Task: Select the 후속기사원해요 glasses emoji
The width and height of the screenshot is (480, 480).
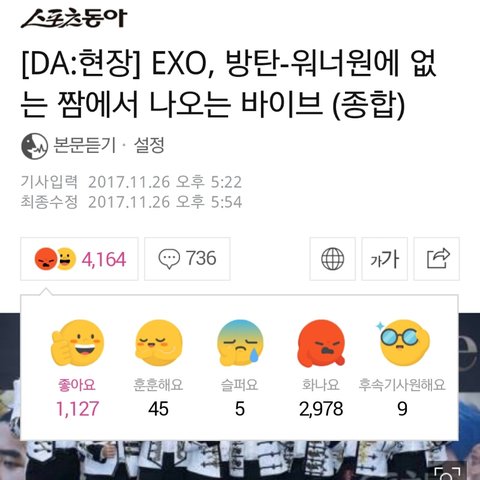Action: click(x=402, y=343)
